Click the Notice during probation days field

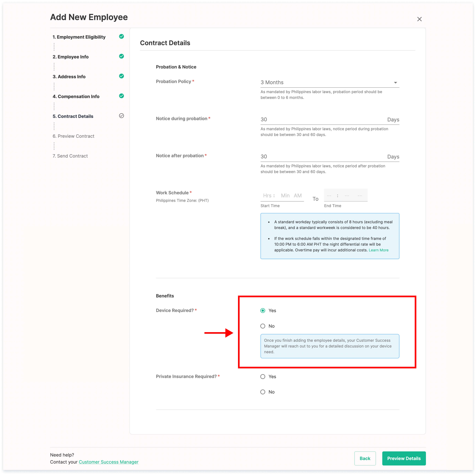coord(320,120)
